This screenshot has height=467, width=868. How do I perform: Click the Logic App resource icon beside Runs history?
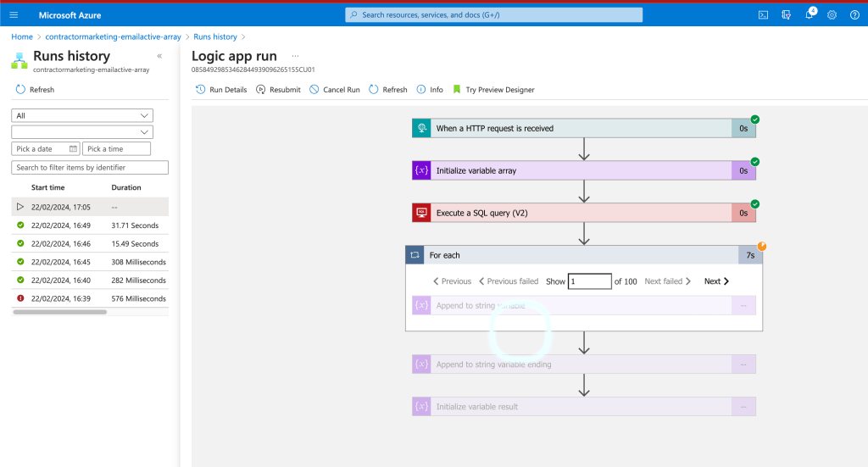point(19,61)
